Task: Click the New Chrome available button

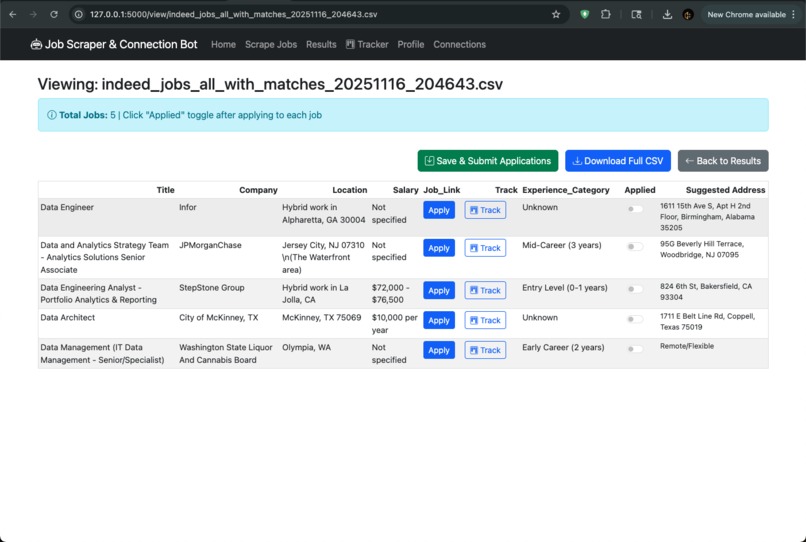Action: point(752,14)
